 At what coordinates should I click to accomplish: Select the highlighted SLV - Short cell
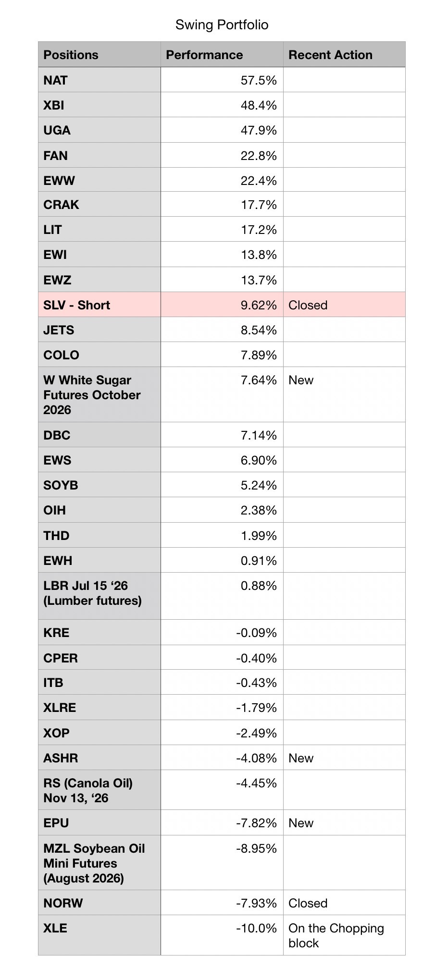pyautogui.click(x=100, y=305)
